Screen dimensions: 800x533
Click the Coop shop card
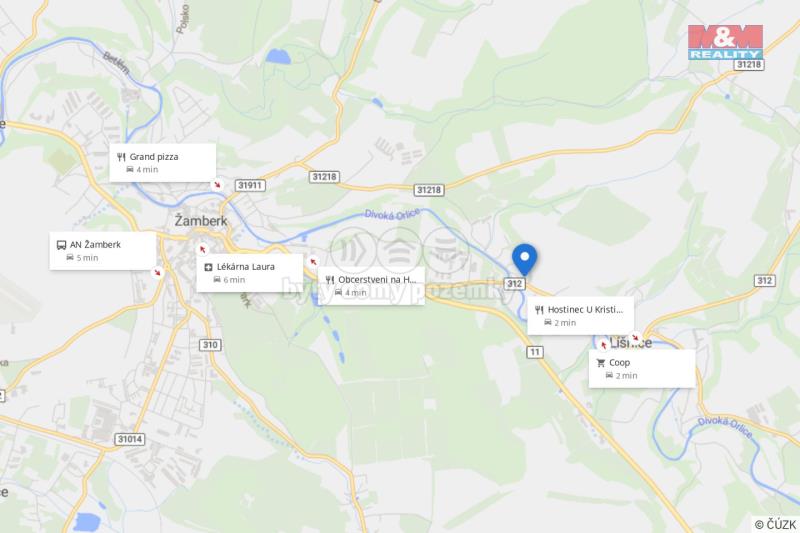point(642,369)
